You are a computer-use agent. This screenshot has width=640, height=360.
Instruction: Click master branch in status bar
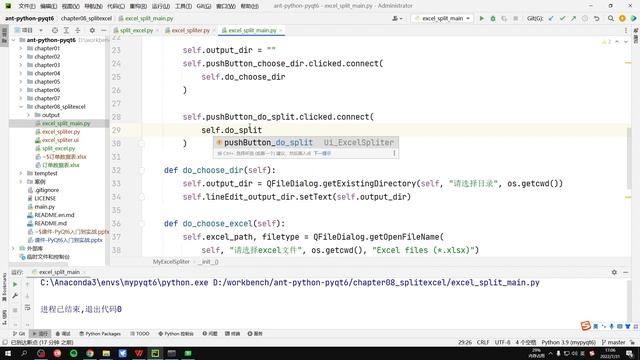click(613, 342)
